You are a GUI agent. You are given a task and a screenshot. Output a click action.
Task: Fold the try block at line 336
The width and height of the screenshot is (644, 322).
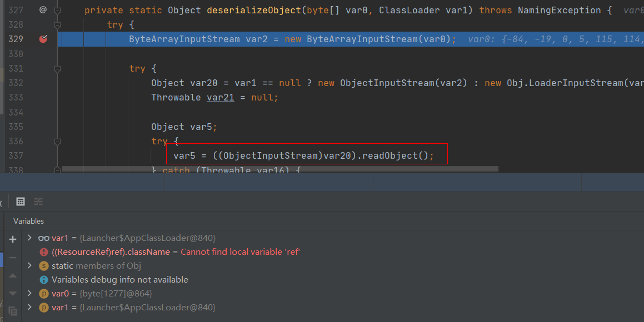(x=57, y=141)
